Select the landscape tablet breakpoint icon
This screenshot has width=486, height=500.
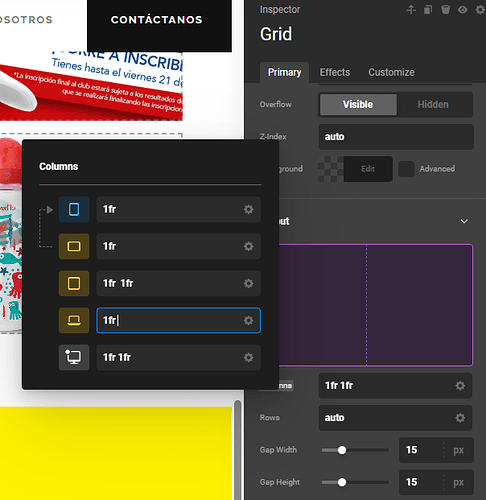pos(74,246)
